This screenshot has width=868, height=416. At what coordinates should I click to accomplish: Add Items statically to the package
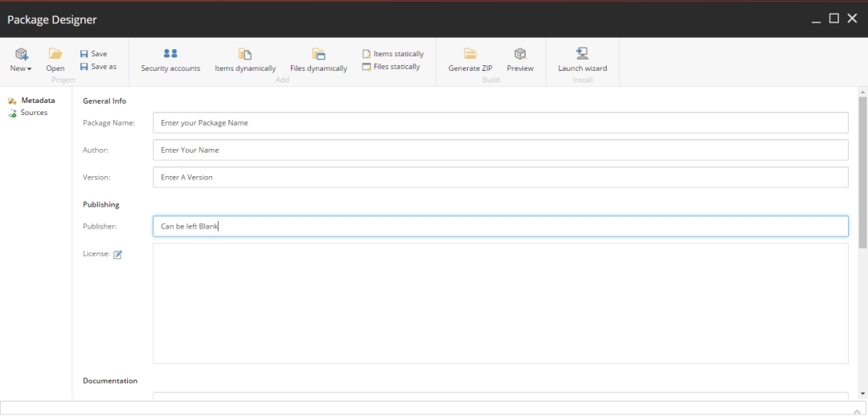pyautogui.click(x=393, y=54)
